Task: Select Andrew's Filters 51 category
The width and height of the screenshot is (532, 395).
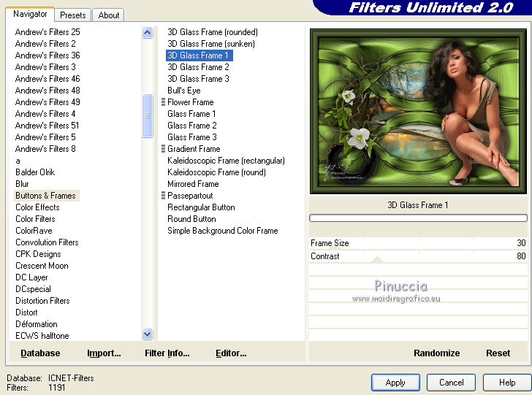Action: click(47, 126)
